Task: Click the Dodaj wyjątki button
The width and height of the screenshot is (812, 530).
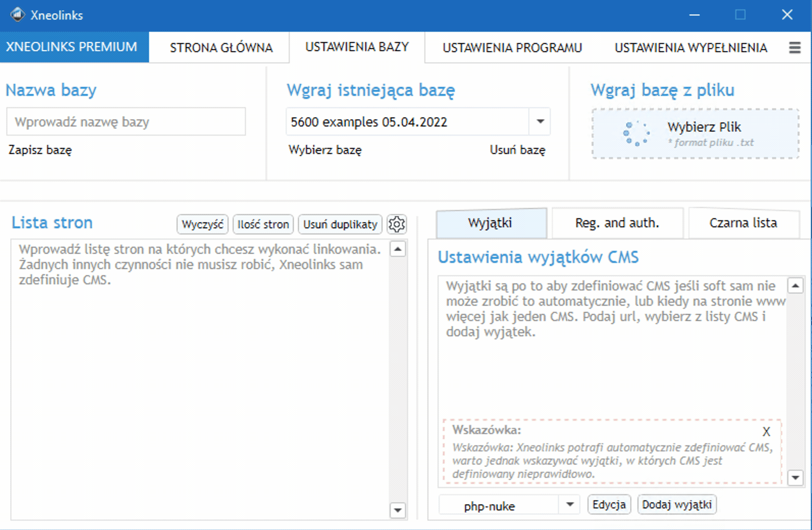Action: (x=677, y=505)
